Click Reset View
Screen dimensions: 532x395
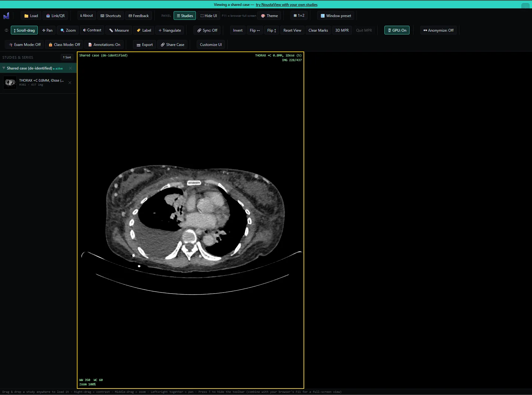click(292, 30)
